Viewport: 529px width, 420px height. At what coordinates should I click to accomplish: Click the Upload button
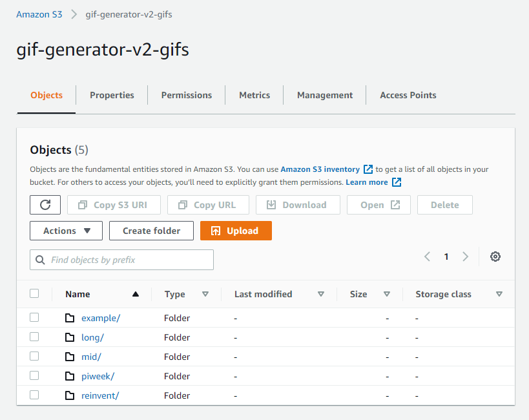(236, 231)
